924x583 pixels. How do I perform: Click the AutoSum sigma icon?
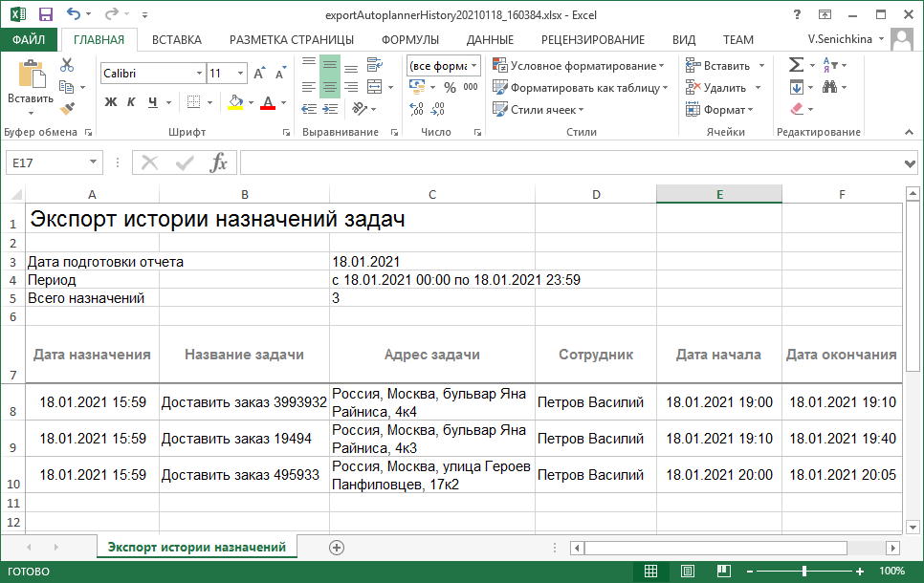[x=796, y=65]
